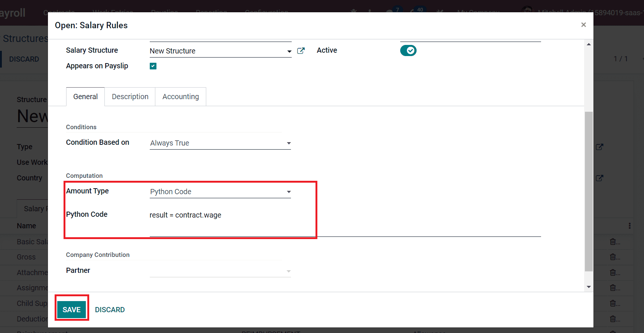Click Discard in the dialog footer
Viewport: 644px width, 333px height.
[x=110, y=310]
